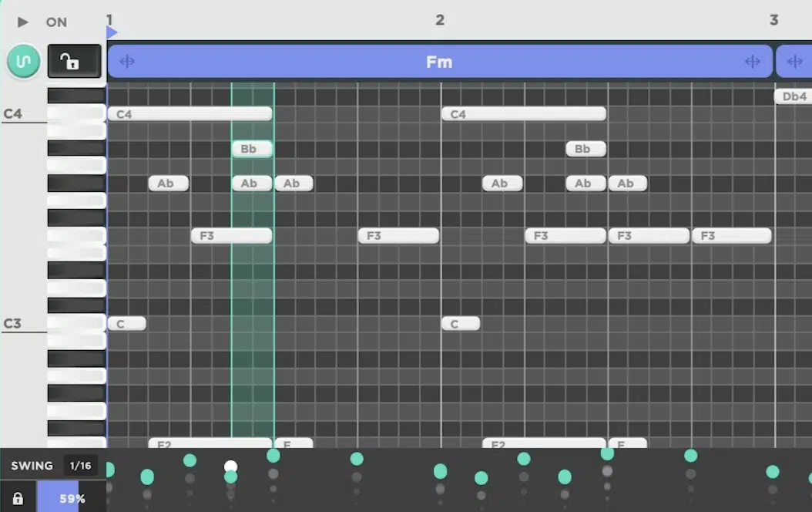The image size is (812, 512).
Task: Click the SWING label
Action: 32,466
